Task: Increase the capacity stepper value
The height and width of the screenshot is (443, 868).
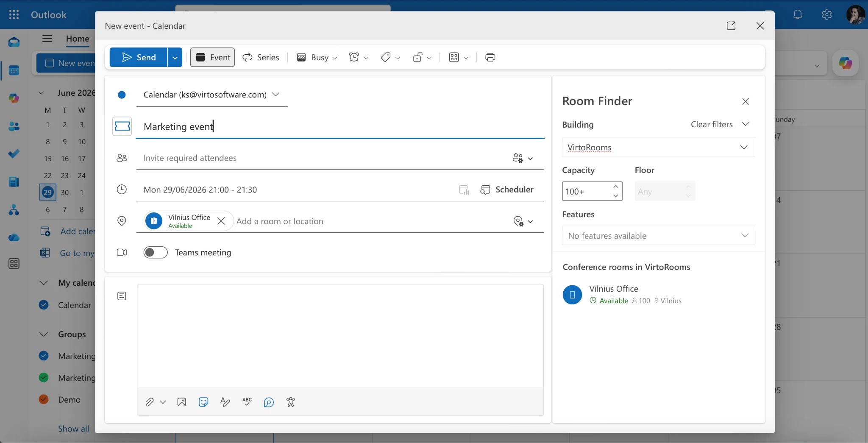Action: 616,187
